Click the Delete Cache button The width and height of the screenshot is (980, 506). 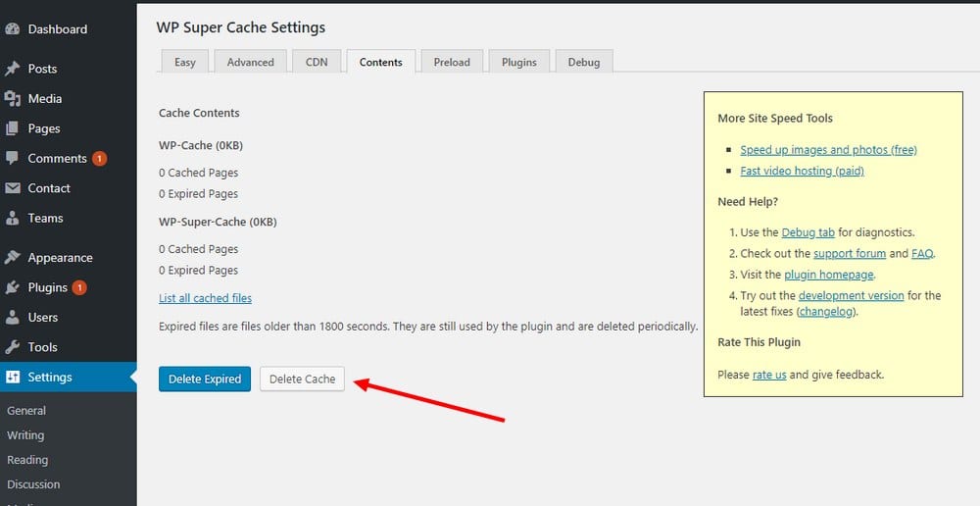tap(303, 379)
